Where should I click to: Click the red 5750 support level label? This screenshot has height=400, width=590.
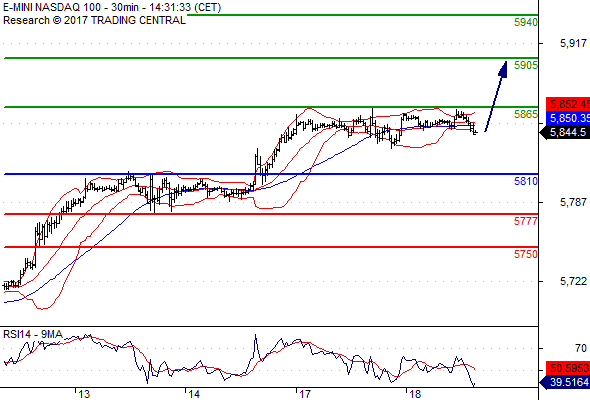tap(526, 254)
